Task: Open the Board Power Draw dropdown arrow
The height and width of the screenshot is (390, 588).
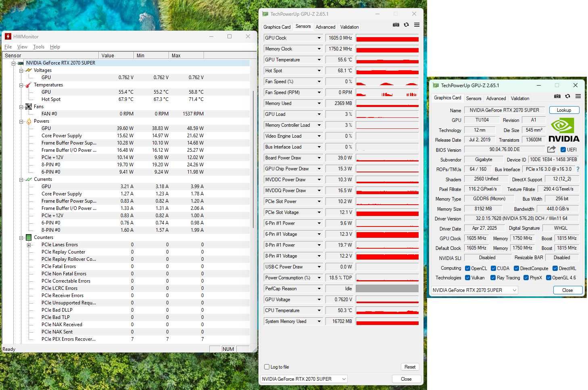Action: click(319, 158)
